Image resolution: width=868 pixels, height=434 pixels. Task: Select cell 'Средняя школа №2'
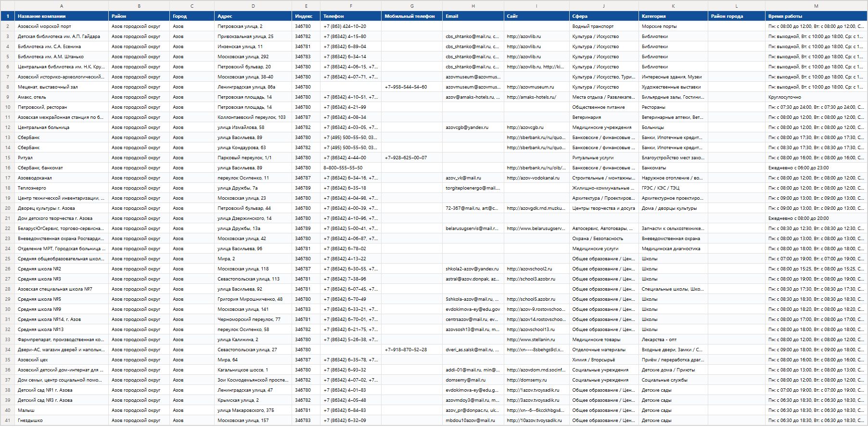click(x=62, y=269)
